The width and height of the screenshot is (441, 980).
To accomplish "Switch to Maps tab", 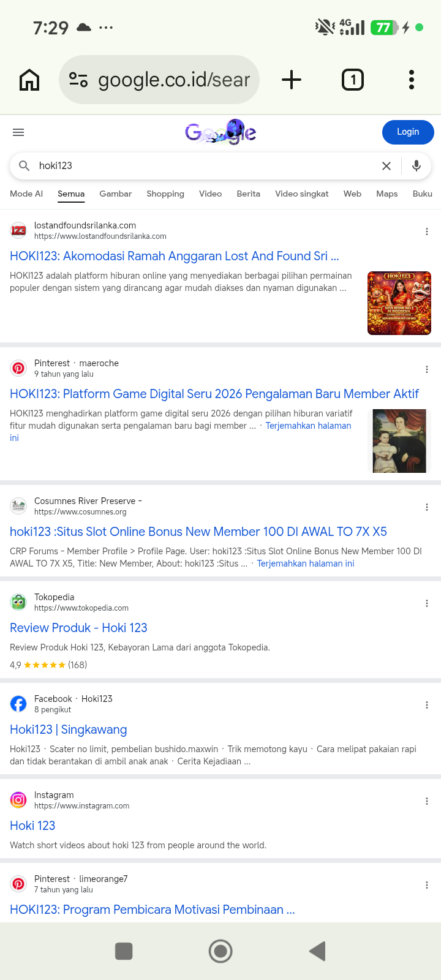I will pyautogui.click(x=387, y=194).
